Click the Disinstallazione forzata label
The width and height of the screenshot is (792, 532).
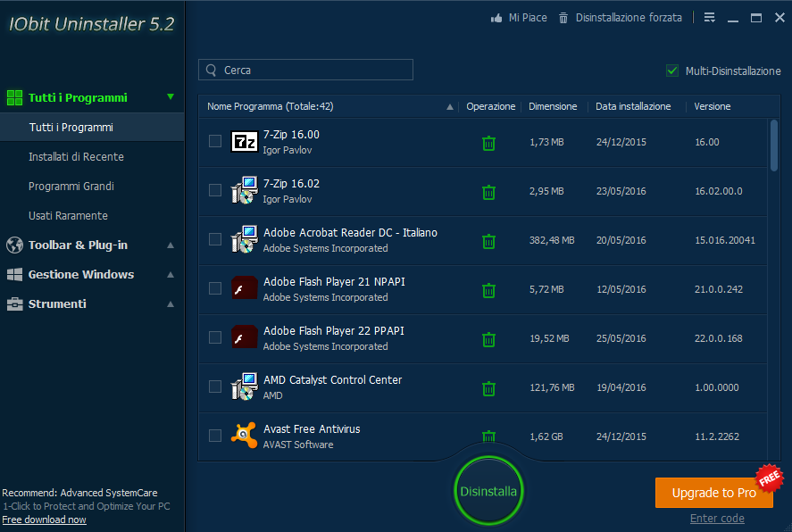tap(629, 18)
